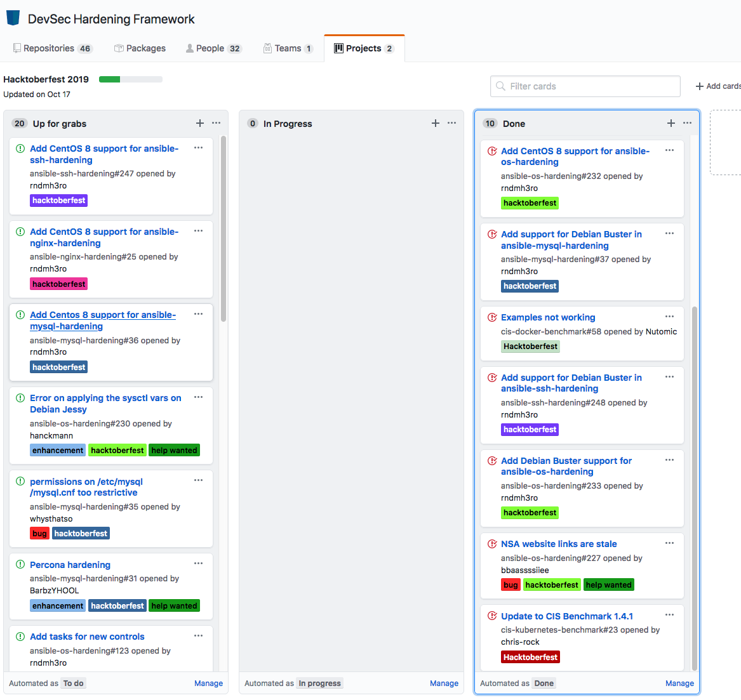Click the Done column scrollbar
This screenshot has height=700, width=741.
pos(694,489)
